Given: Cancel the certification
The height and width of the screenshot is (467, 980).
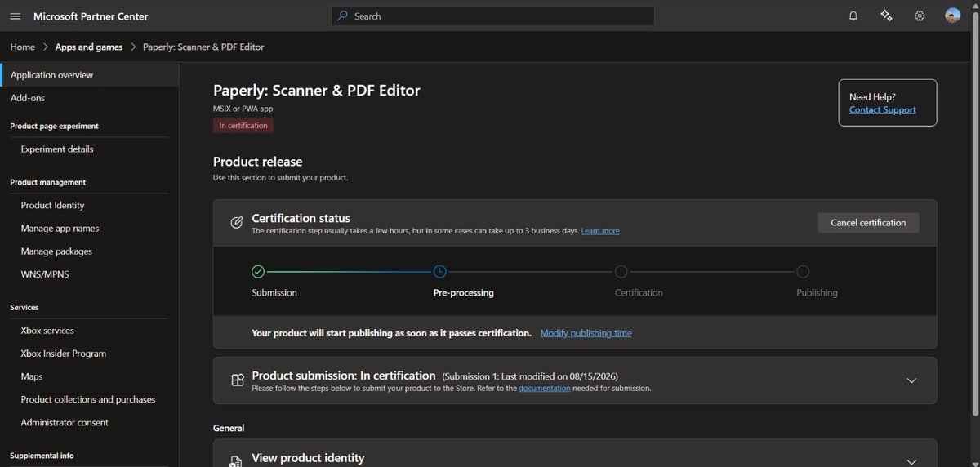Looking at the screenshot, I should tap(868, 223).
